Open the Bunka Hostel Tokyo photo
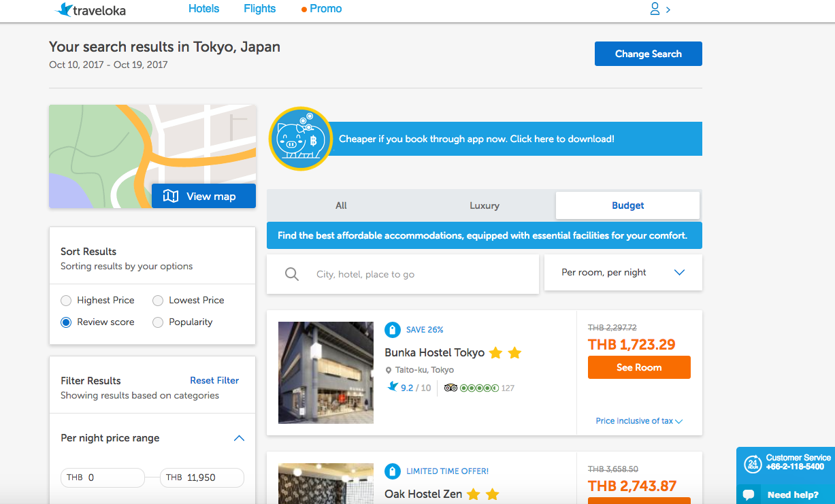This screenshot has width=835, height=504. (x=326, y=373)
